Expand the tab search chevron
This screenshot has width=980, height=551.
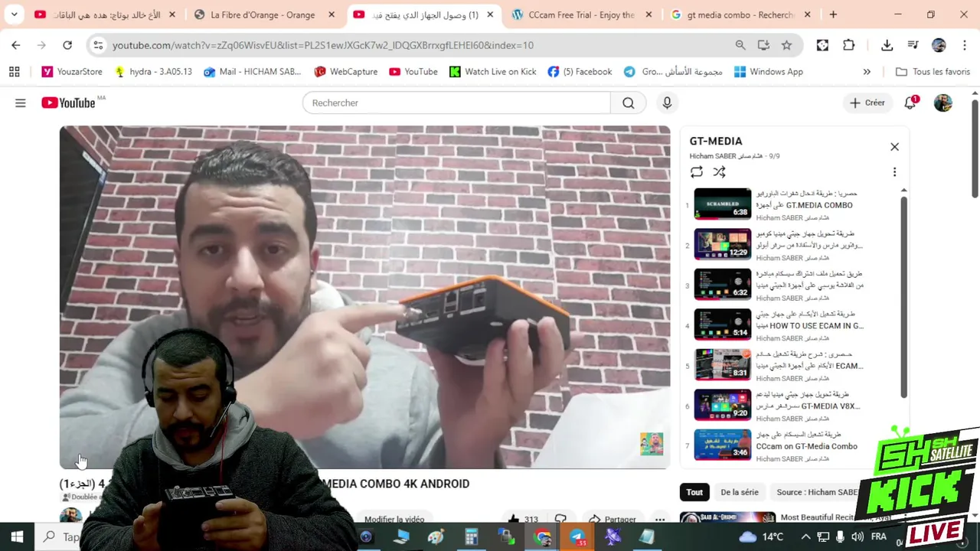tap(14, 15)
